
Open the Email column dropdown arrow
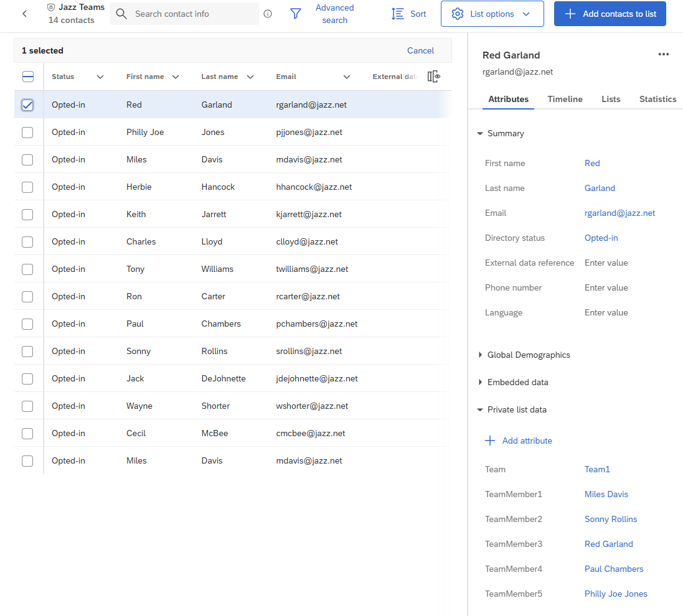click(347, 77)
